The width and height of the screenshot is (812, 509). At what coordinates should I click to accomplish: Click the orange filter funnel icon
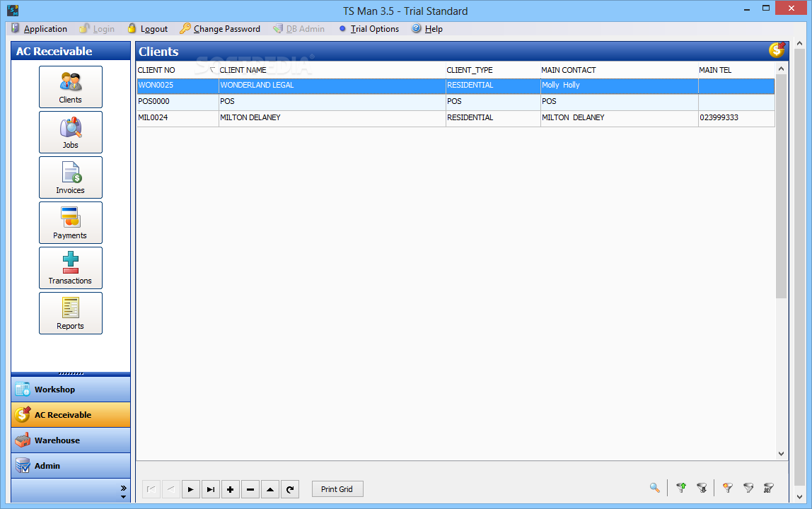click(728, 488)
